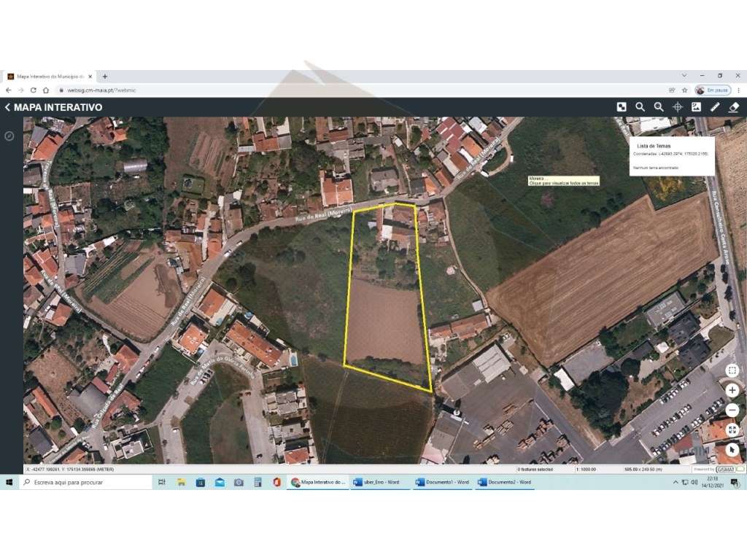747x560 pixels.
Task: Switch to uber_Erro Word taskbar button
Action: (380, 483)
